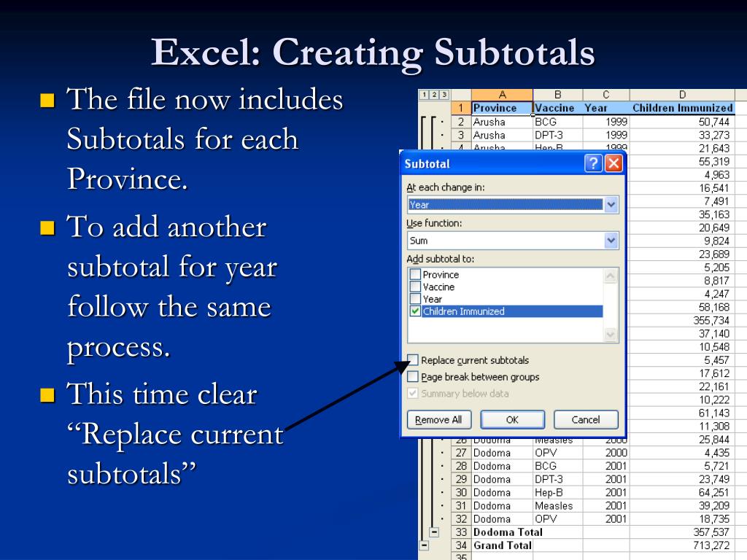Click row 31 Measles cell
The height and width of the screenshot is (560, 747).
tap(558, 506)
